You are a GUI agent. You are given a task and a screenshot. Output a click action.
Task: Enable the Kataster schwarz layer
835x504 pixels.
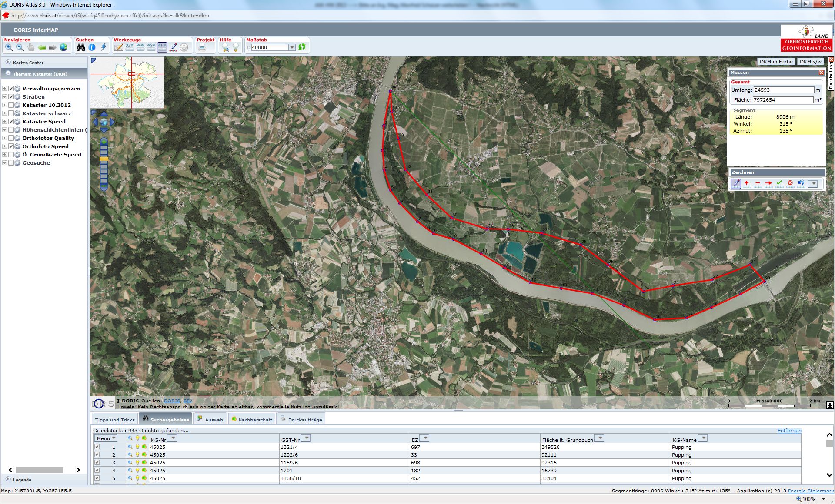11,113
